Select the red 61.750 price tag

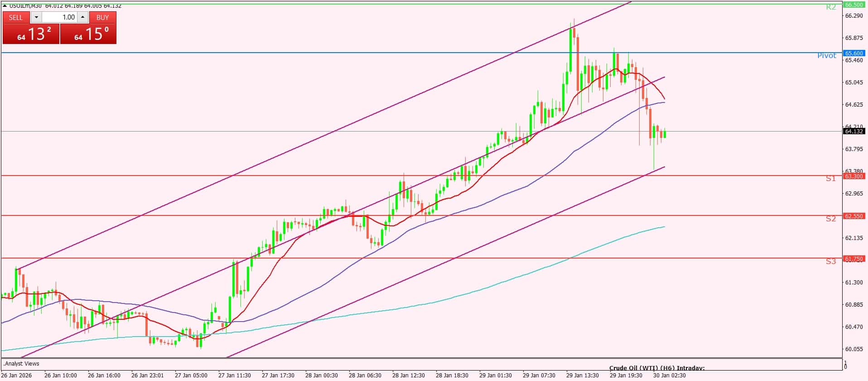[854, 259]
